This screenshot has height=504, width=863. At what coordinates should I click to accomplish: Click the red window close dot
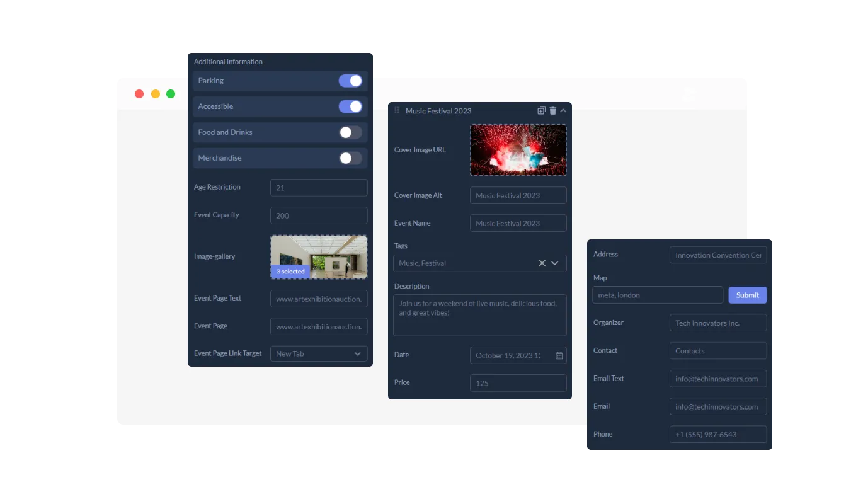(x=139, y=94)
